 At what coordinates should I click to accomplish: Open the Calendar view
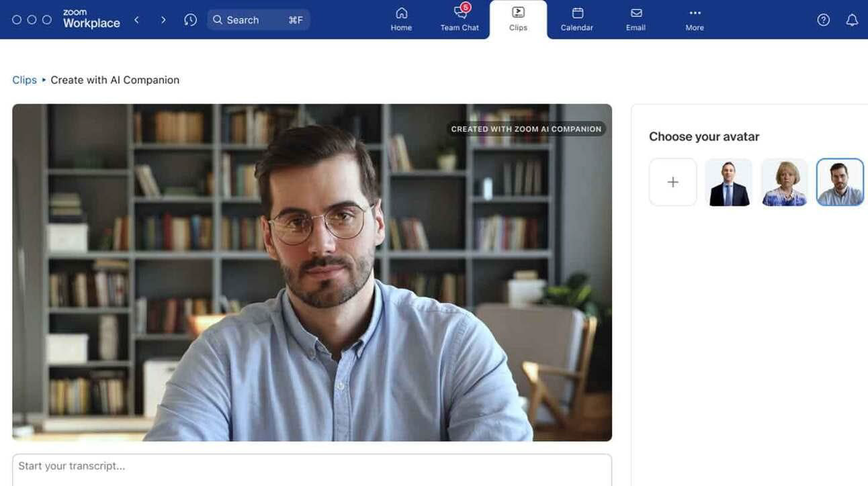tap(576, 17)
